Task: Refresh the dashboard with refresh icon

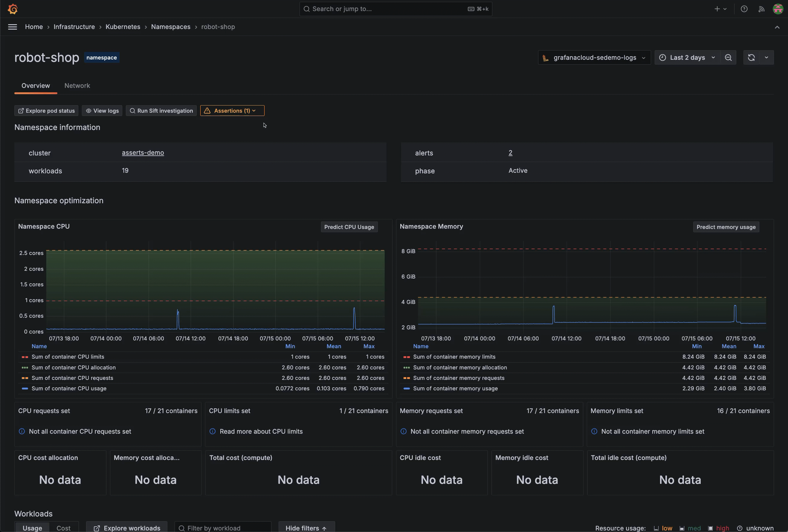Action: point(751,58)
